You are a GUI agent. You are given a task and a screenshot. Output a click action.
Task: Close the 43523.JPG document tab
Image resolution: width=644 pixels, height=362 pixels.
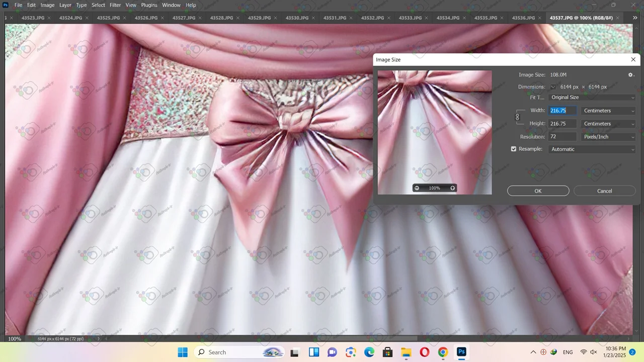pyautogui.click(x=49, y=18)
